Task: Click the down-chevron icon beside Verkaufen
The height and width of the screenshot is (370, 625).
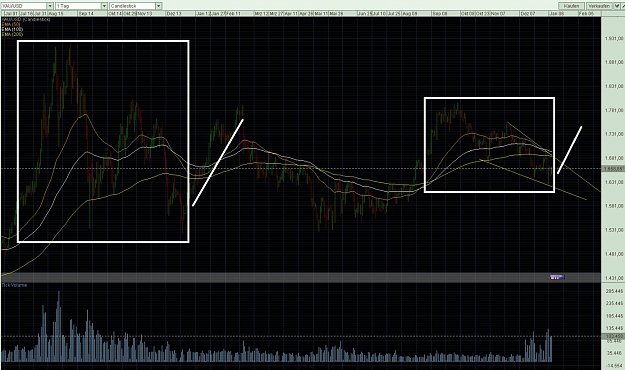Action: [x=617, y=6]
